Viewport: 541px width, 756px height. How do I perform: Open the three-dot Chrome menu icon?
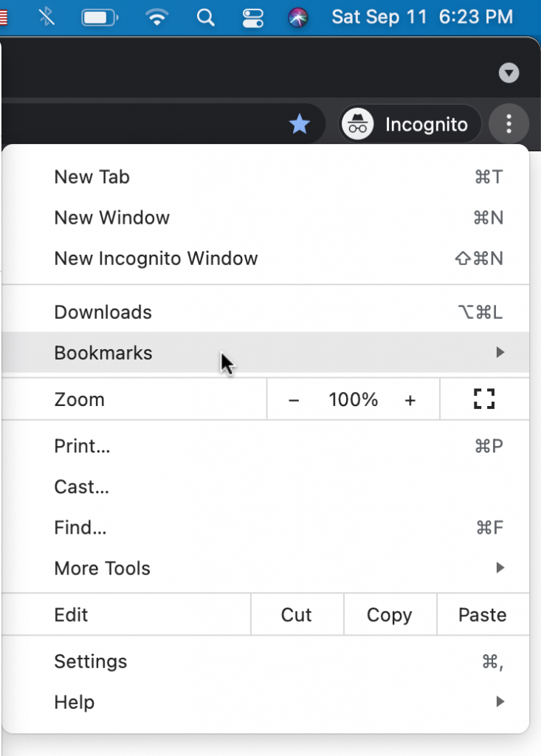point(509,124)
